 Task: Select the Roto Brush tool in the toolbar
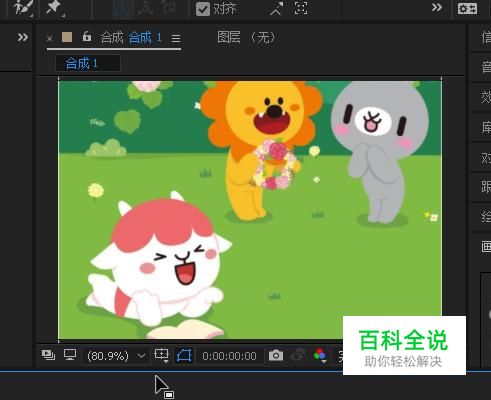pos(23,8)
